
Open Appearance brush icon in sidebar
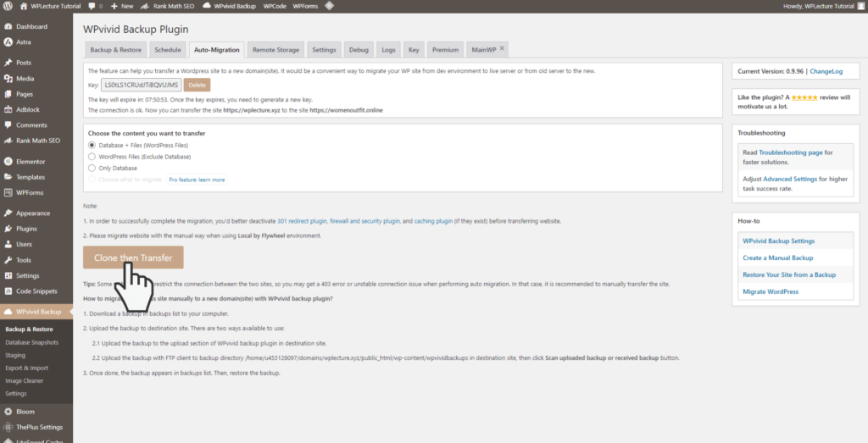tap(8, 213)
